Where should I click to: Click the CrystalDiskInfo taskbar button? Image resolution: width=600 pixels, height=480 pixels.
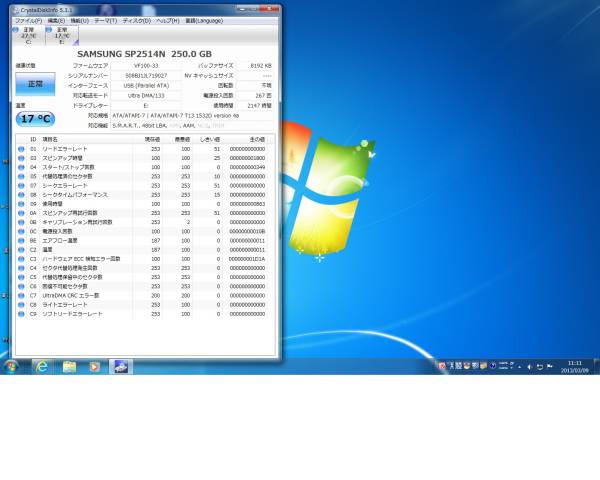[121, 367]
